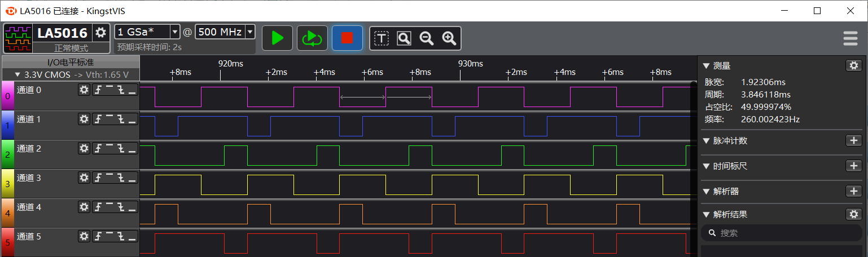Set rising edge trigger on 通道 0
Image resolution: width=868 pixels, height=257 pixels.
click(x=98, y=90)
